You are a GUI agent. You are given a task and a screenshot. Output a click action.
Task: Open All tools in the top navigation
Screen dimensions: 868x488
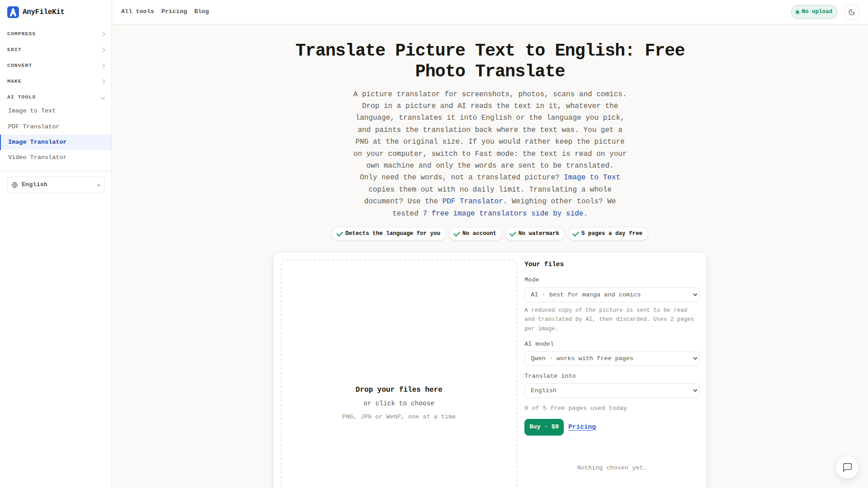click(x=137, y=11)
